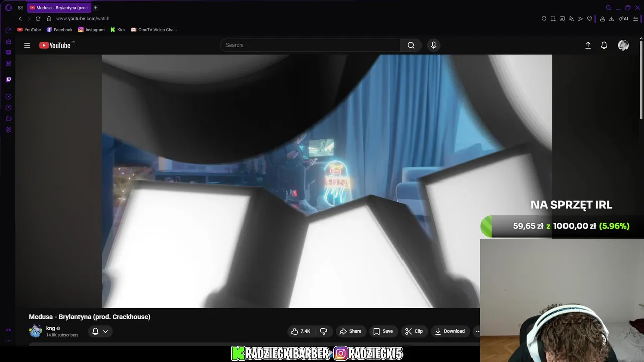
Task: Open the translate page icon
Action: coord(571,19)
